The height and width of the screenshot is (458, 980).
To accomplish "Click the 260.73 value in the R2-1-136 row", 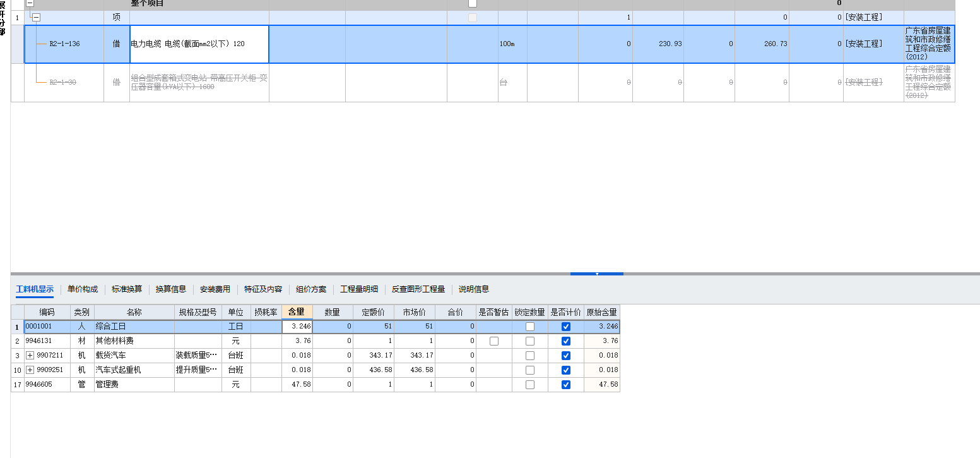I will [762, 44].
